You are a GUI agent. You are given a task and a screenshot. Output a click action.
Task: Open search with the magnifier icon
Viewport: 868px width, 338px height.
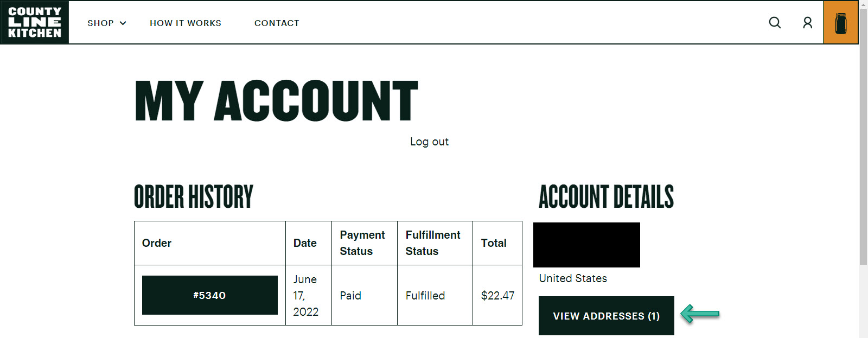[775, 23]
